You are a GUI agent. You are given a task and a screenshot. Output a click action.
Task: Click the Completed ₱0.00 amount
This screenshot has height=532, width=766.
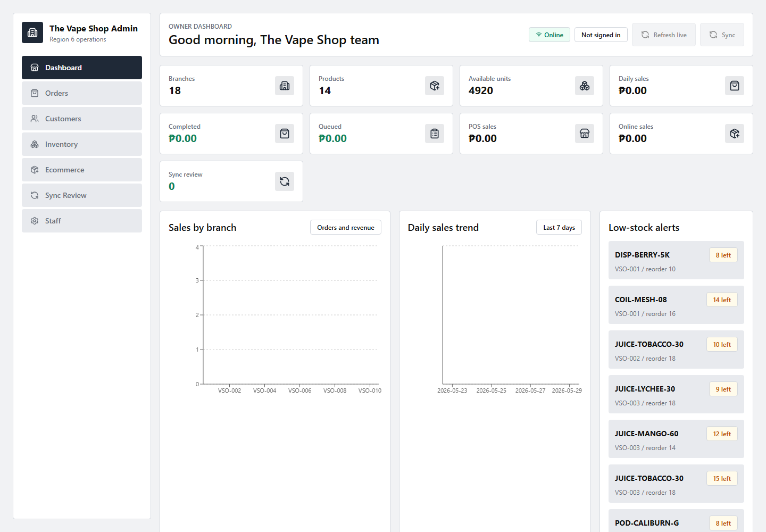(183, 138)
